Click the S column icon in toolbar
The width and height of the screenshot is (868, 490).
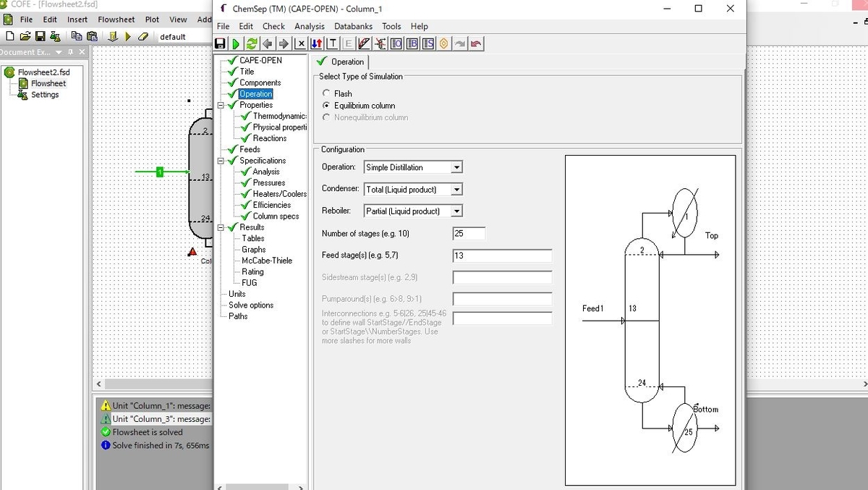427,44
